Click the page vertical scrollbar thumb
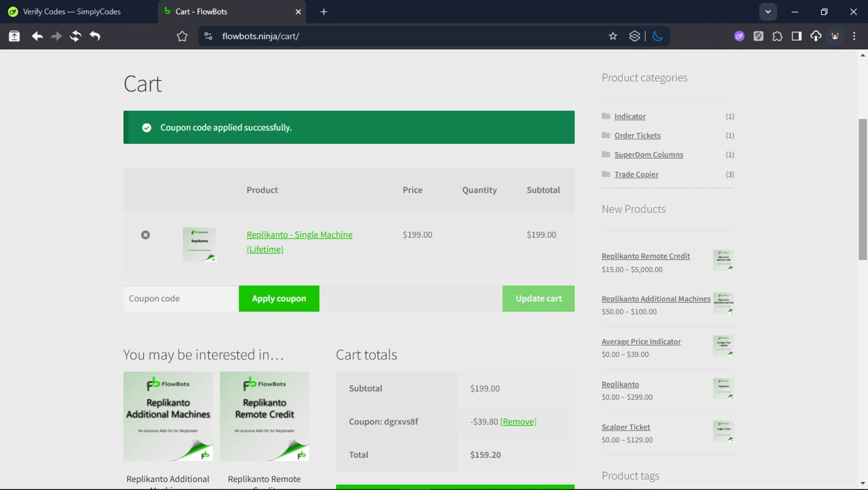Image resolution: width=868 pixels, height=490 pixels. [x=863, y=189]
